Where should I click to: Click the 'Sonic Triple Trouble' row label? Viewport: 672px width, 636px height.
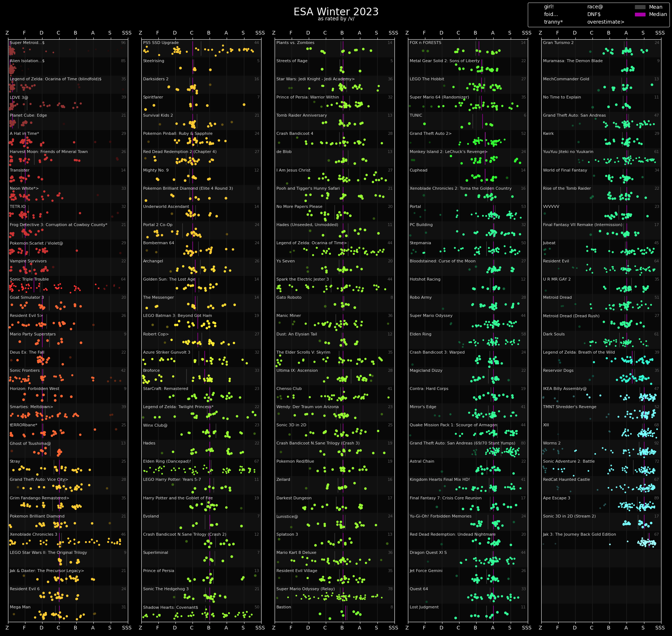(29, 279)
